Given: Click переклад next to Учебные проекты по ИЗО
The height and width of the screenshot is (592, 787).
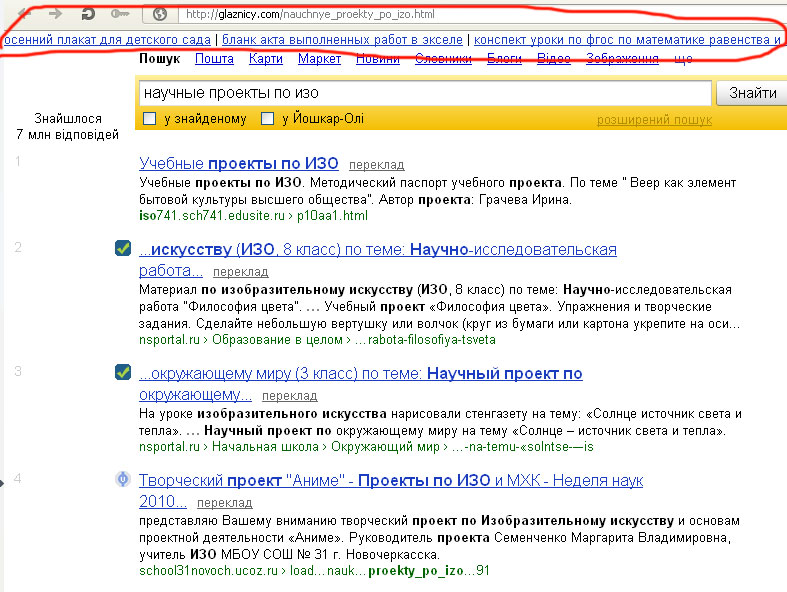Looking at the screenshot, I should [376, 165].
